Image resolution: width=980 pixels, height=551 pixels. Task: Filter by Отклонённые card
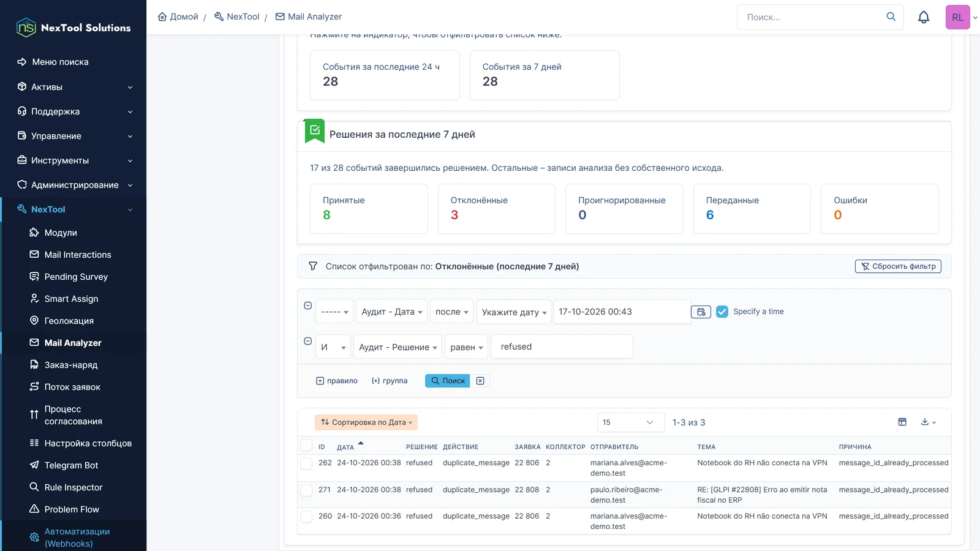497,209
